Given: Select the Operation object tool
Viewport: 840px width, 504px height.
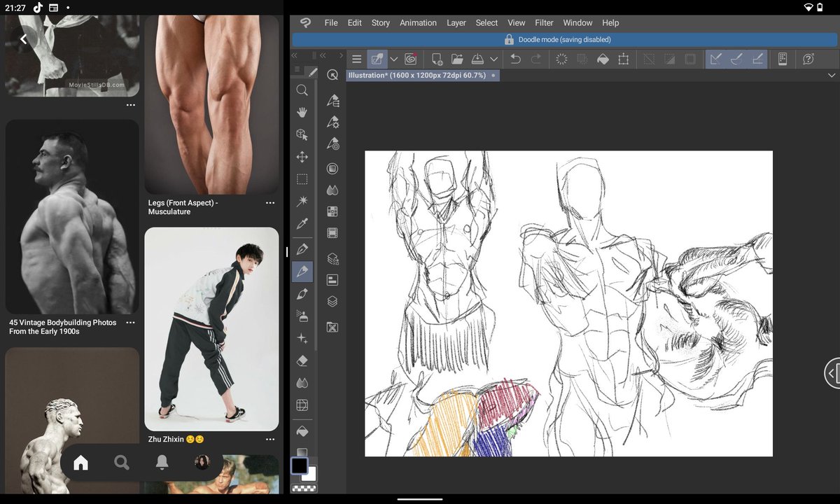Looking at the screenshot, I should (x=302, y=135).
